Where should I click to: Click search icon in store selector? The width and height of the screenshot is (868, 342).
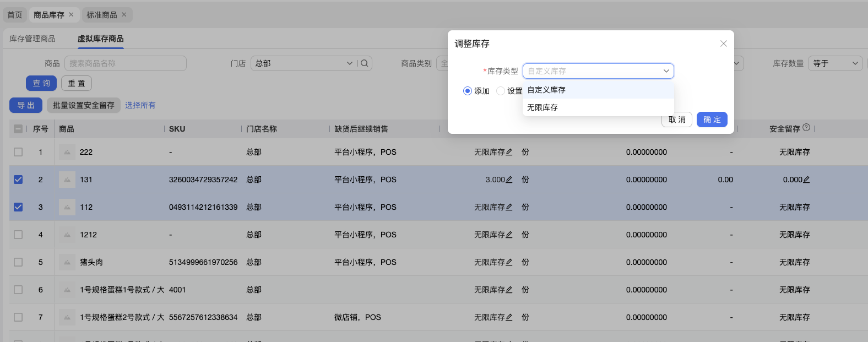tap(364, 63)
